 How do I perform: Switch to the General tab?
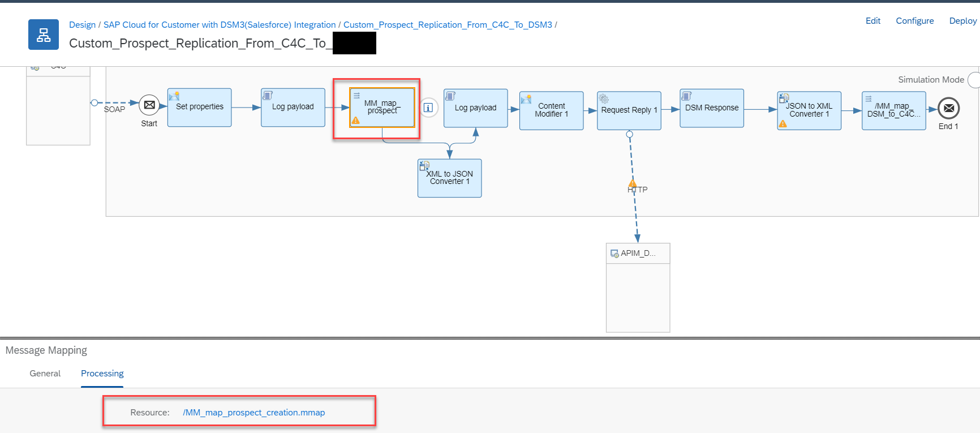pos(45,374)
